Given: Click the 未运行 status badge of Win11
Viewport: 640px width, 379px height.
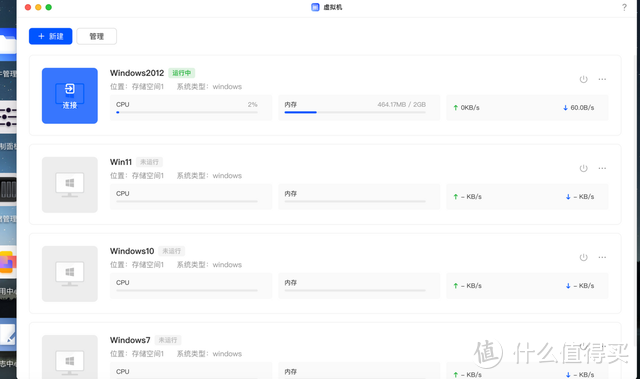Looking at the screenshot, I should click(x=149, y=162).
